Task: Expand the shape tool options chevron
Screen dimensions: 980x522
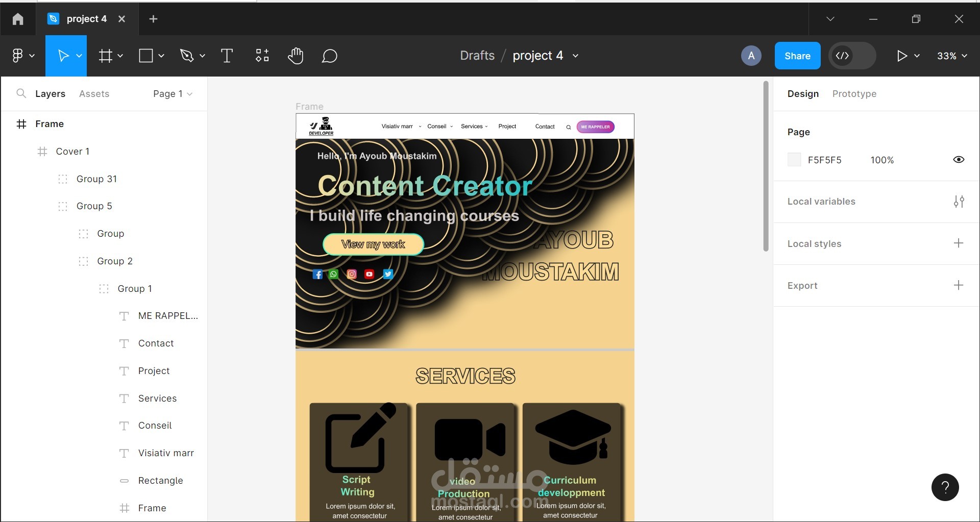Action: [x=161, y=56]
